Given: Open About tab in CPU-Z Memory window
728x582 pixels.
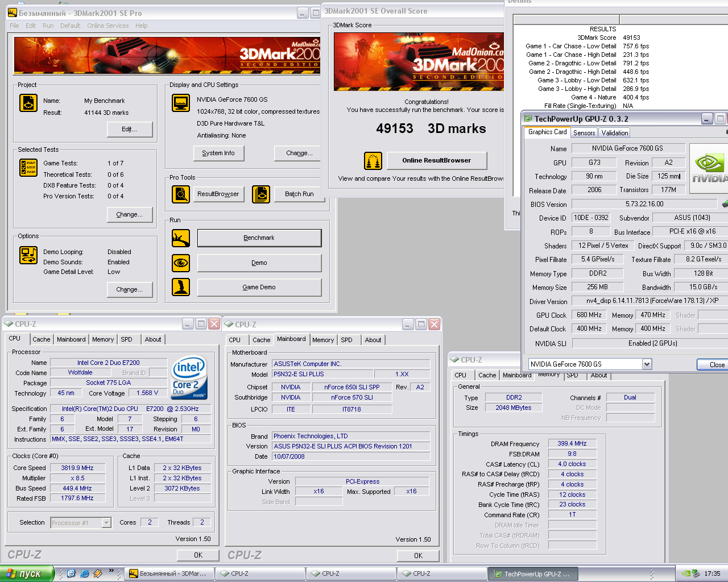Looking at the screenshot, I should 599,375.
